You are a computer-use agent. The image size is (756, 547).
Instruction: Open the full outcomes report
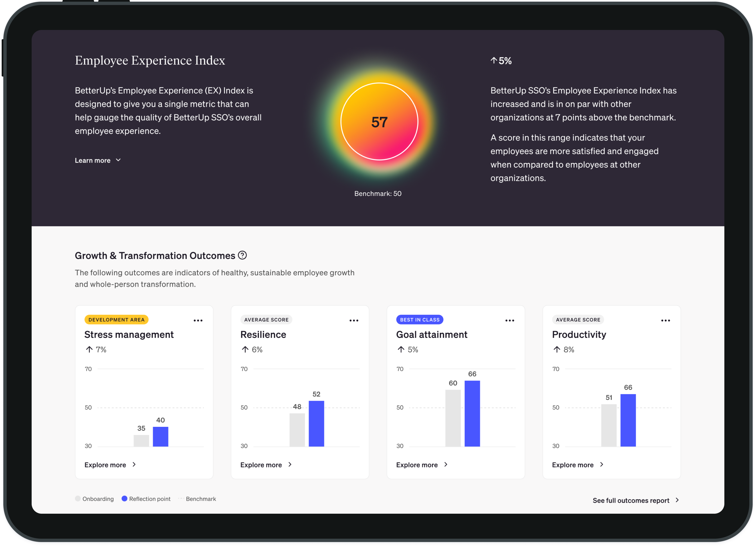[x=631, y=500]
